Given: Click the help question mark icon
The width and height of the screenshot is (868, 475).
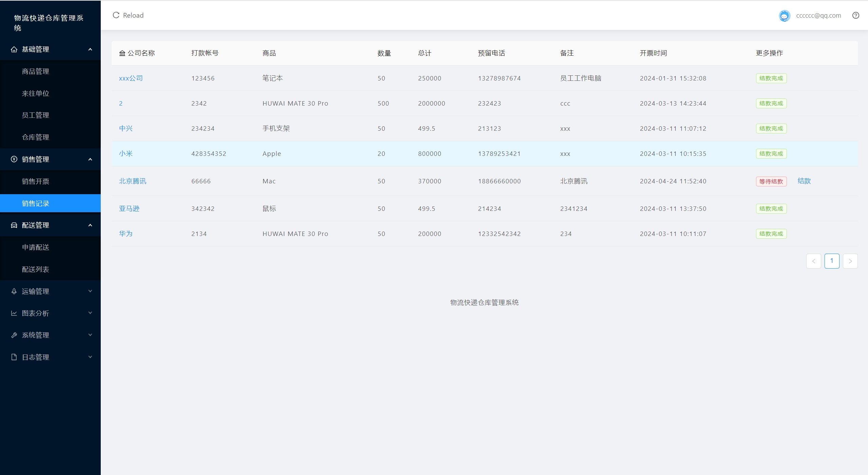Looking at the screenshot, I should coord(855,15).
